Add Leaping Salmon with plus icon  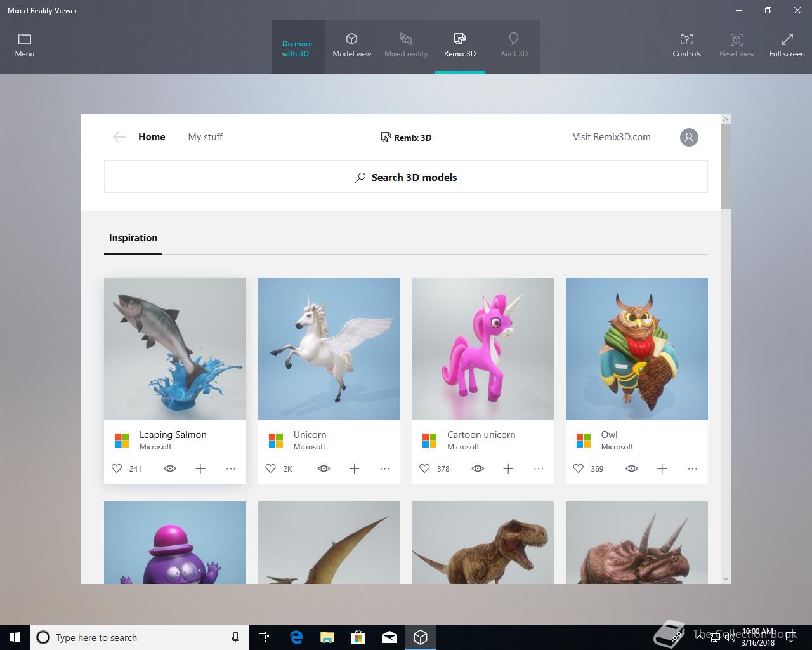point(200,468)
